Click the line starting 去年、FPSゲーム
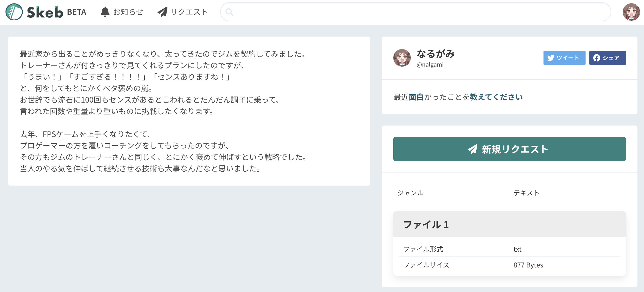 (86, 134)
